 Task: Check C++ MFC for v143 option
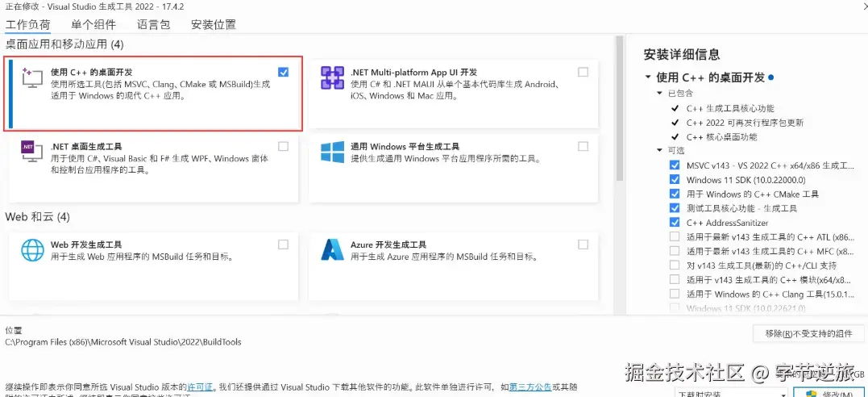click(x=675, y=251)
